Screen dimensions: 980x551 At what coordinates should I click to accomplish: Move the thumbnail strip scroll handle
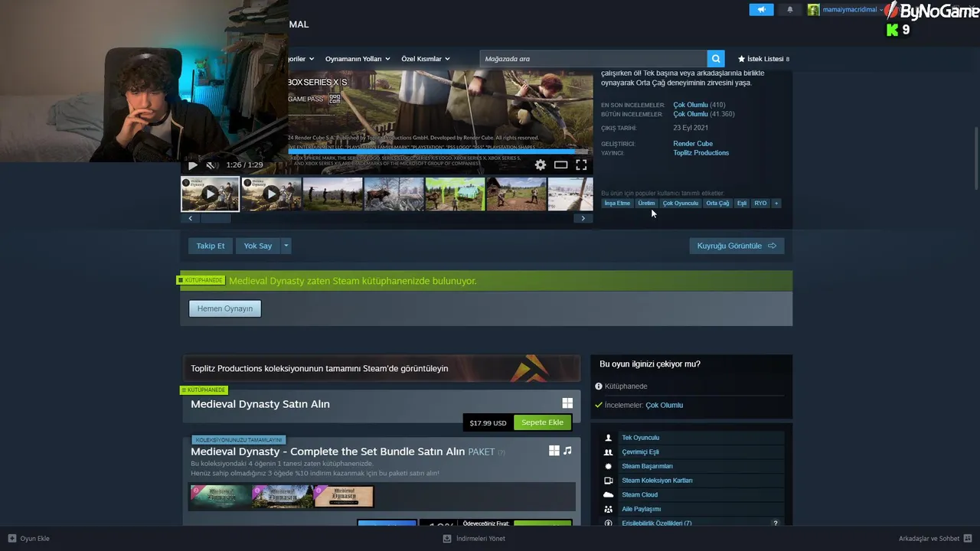click(214, 218)
